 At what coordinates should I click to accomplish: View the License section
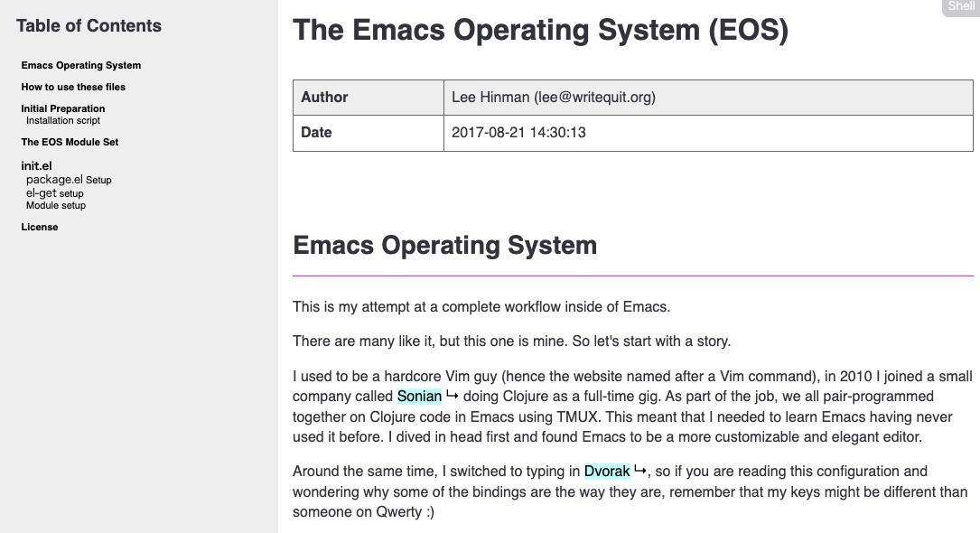40,227
